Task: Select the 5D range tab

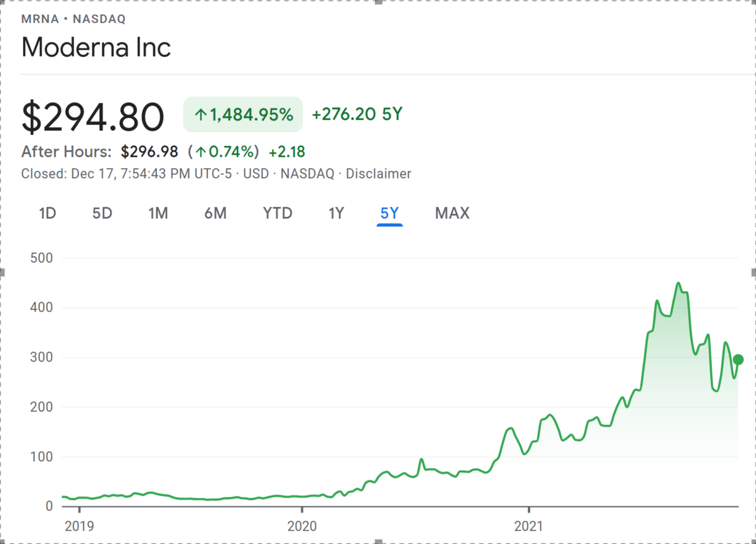Action: click(102, 213)
